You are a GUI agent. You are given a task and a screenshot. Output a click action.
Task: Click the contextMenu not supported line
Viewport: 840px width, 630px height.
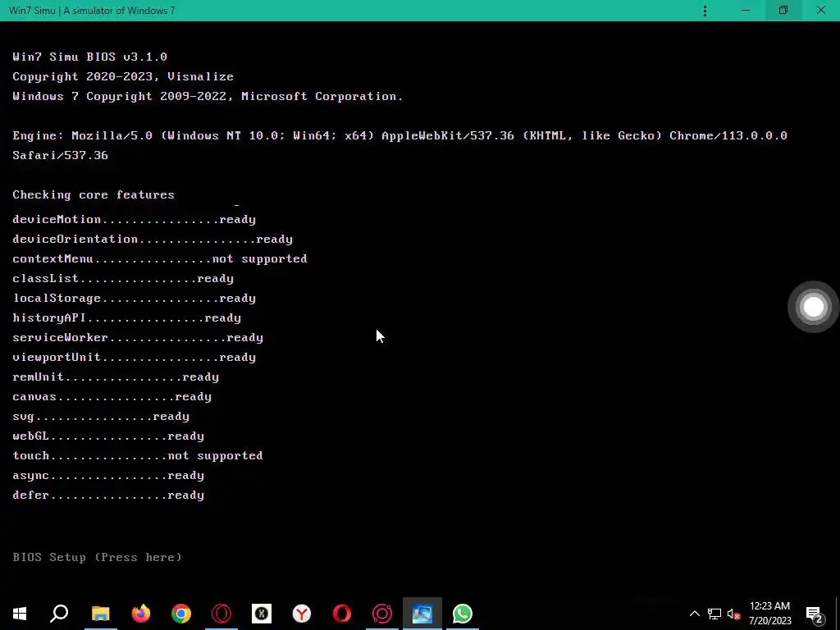[x=160, y=258]
